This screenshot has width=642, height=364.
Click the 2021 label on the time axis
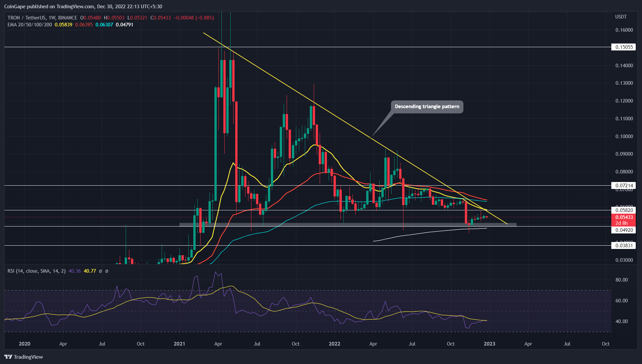point(179,344)
